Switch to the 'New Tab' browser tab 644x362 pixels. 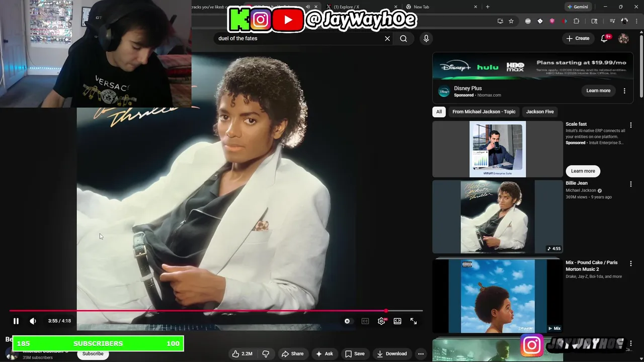click(x=438, y=7)
